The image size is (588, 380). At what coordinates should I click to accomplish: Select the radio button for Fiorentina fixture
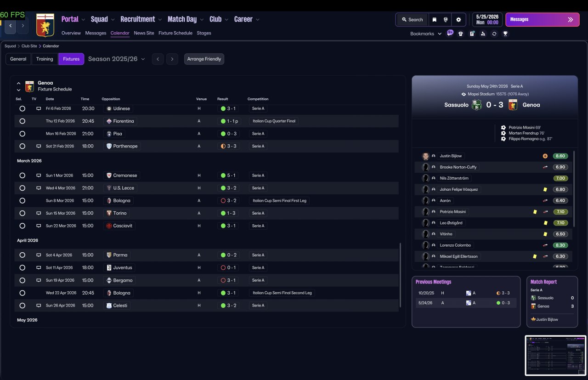point(22,121)
